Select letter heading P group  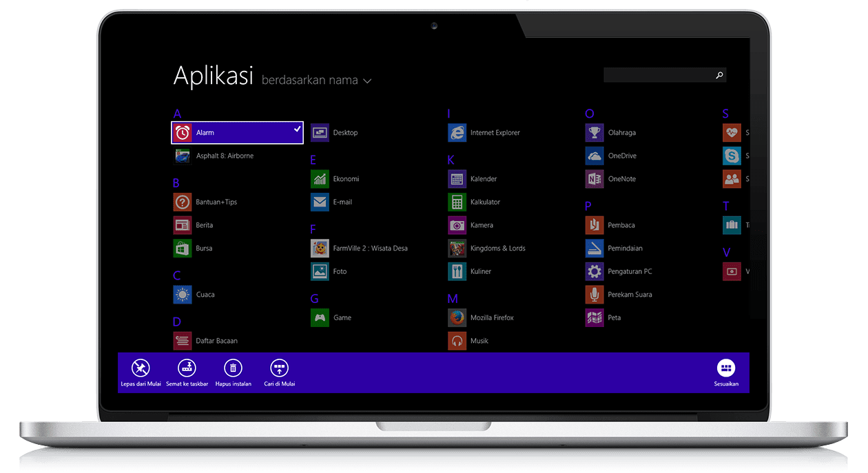click(588, 206)
